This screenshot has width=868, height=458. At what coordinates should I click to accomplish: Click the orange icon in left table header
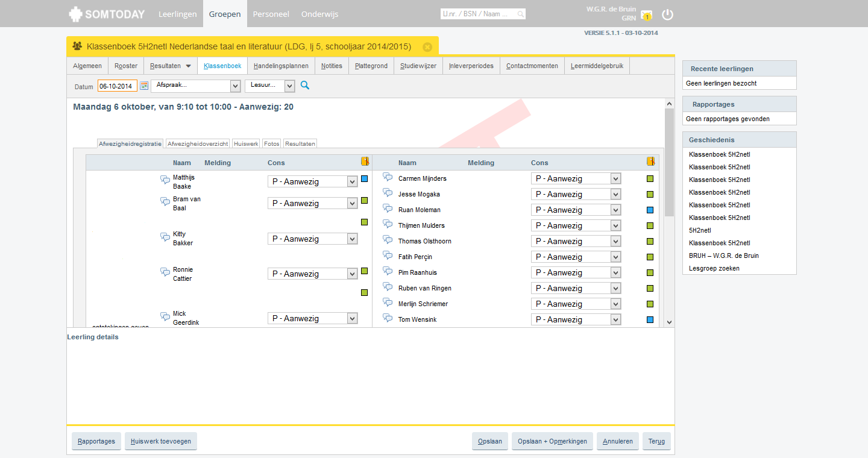coord(365,162)
